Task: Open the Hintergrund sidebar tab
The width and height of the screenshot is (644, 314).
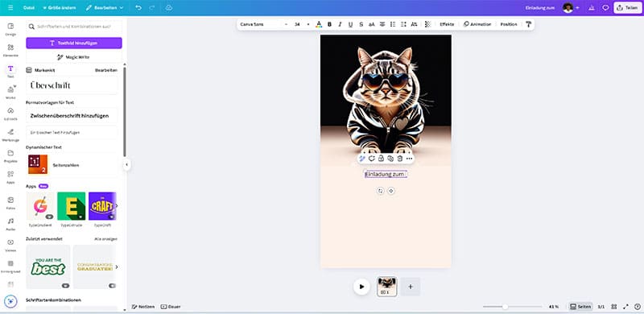Action: click(10, 266)
